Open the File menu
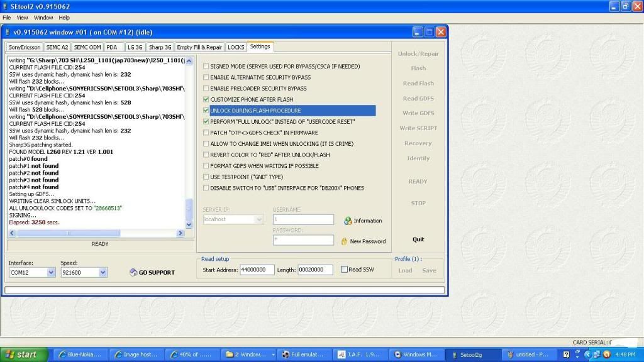 click(7, 18)
